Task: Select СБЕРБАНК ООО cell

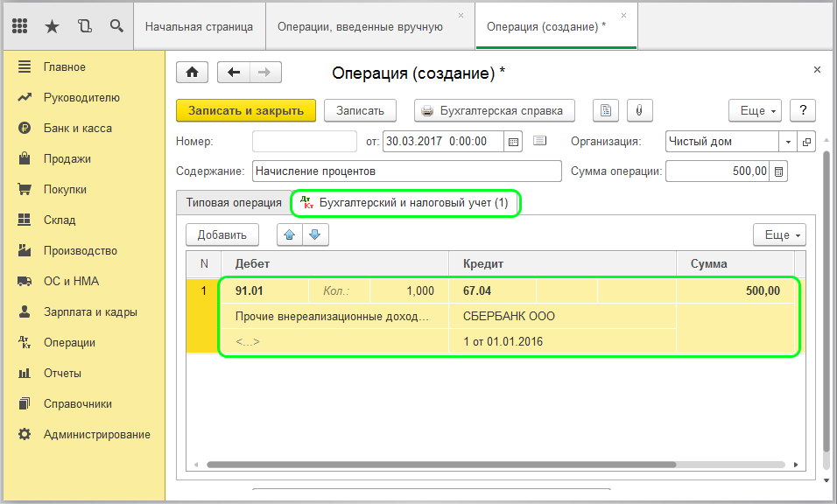Action: (563, 316)
